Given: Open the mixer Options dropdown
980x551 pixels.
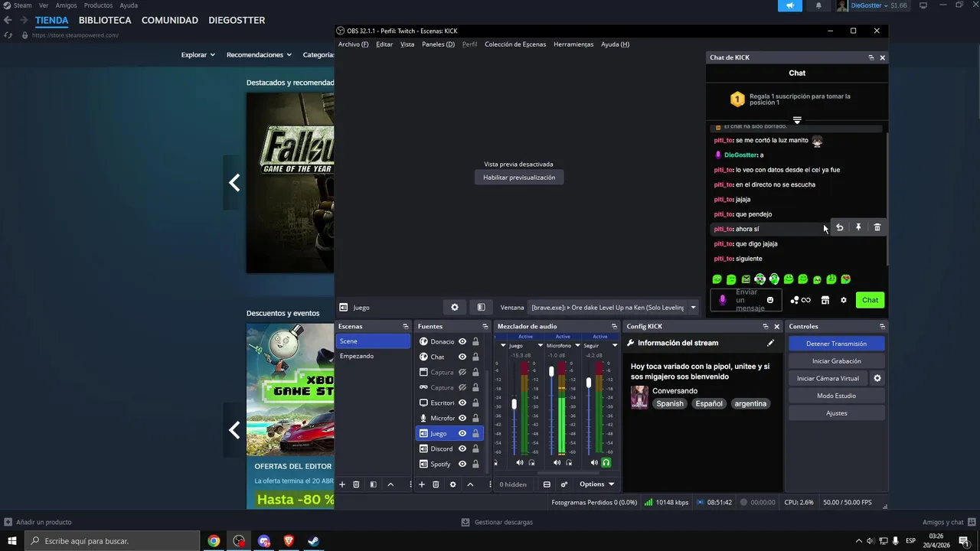Looking at the screenshot, I should click(596, 484).
